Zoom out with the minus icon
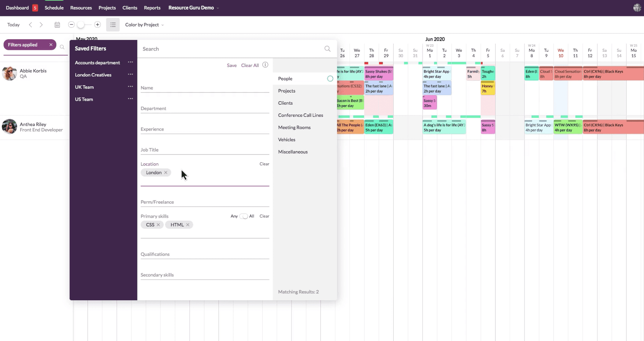The image size is (644, 341). (x=71, y=25)
